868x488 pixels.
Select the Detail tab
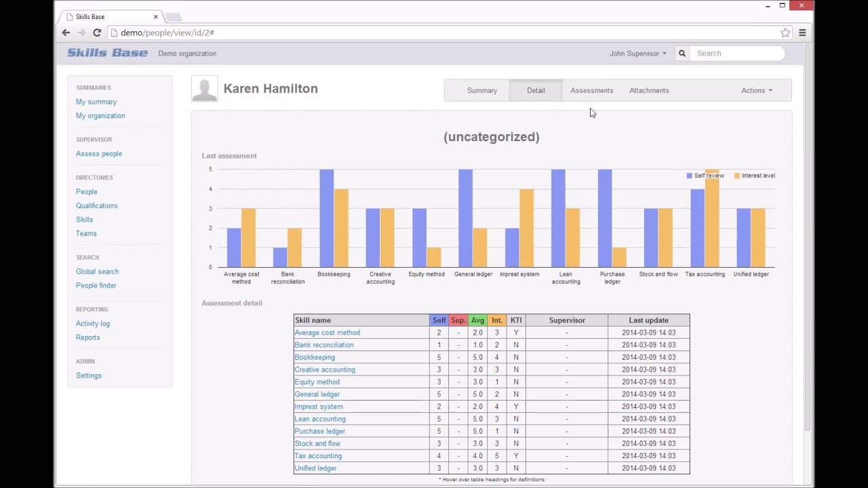[x=536, y=90]
